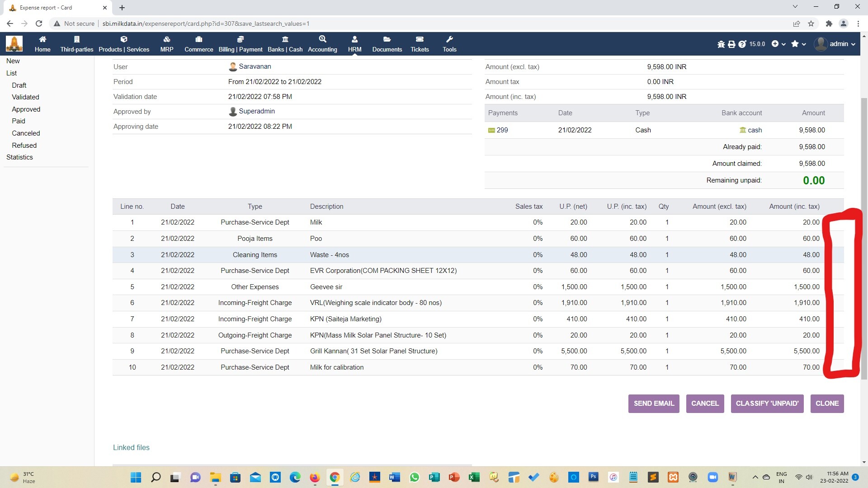Open the Third-parties module
Image resolution: width=868 pixels, height=488 pixels.
click(76, 44)
